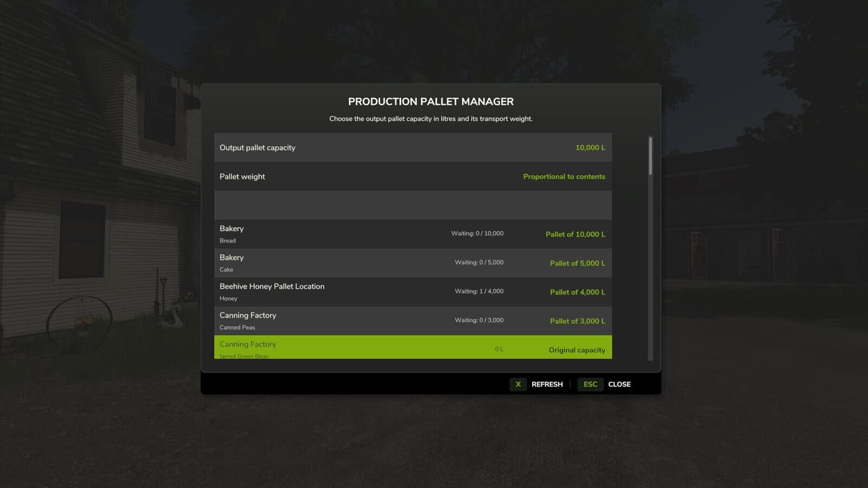Screen dimensions: 868x488
Task: Select the Canning Factory Canned Peas row
Action: click(x=413, y=320)
